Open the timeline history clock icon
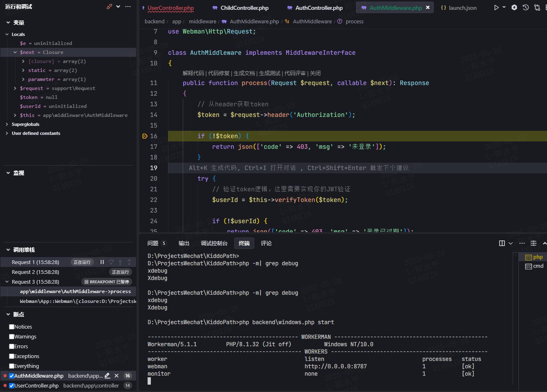The width and height of the screenshot is (547, 392). (526, 7)
